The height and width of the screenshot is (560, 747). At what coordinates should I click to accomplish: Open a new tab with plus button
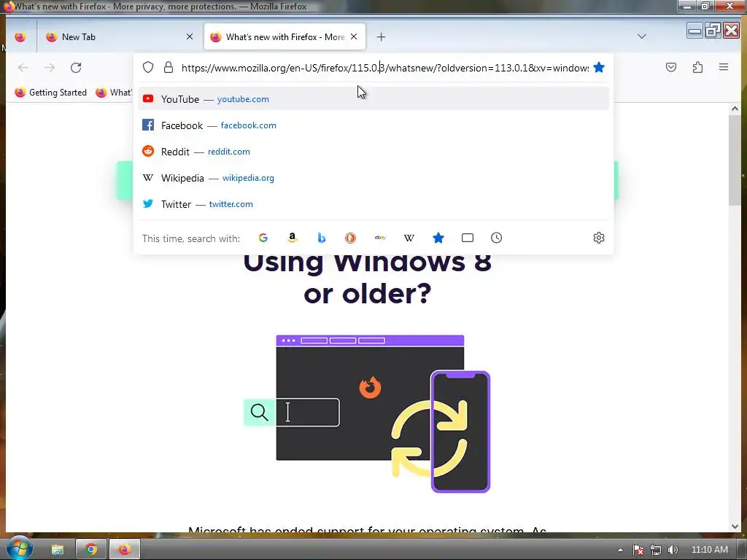pos(381,36)
